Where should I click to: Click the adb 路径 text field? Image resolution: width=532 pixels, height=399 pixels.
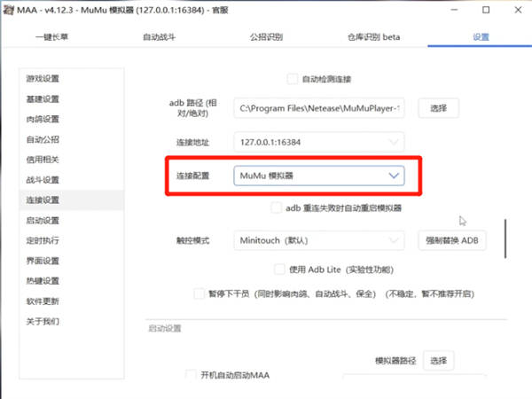(320, 108)
